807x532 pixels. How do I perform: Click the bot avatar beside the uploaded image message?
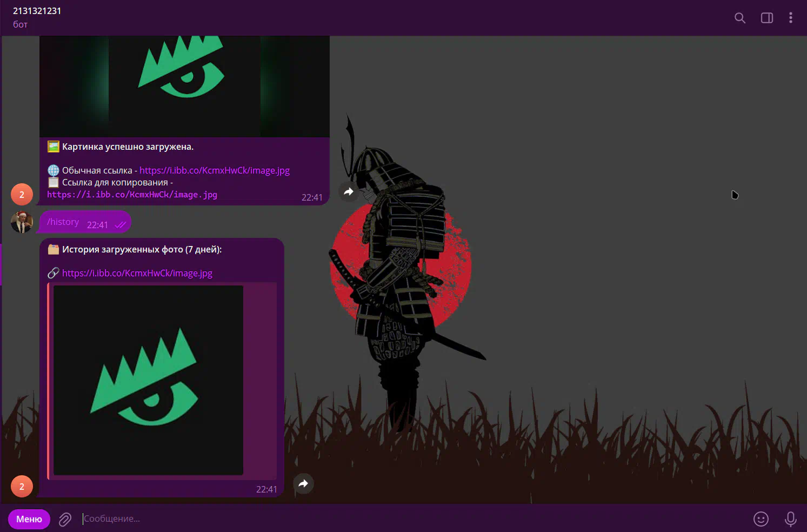point(22,195)
